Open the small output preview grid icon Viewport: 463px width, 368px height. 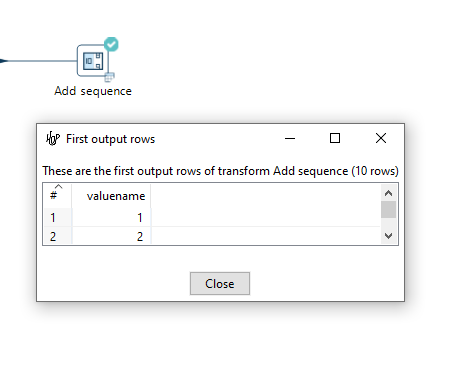109,77
